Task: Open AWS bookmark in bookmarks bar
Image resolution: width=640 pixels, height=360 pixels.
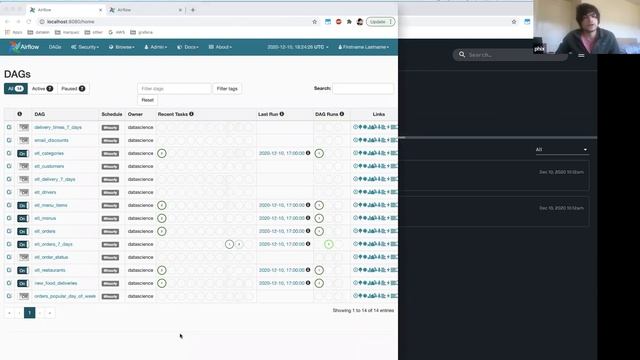Action: [x=117, y=32]
